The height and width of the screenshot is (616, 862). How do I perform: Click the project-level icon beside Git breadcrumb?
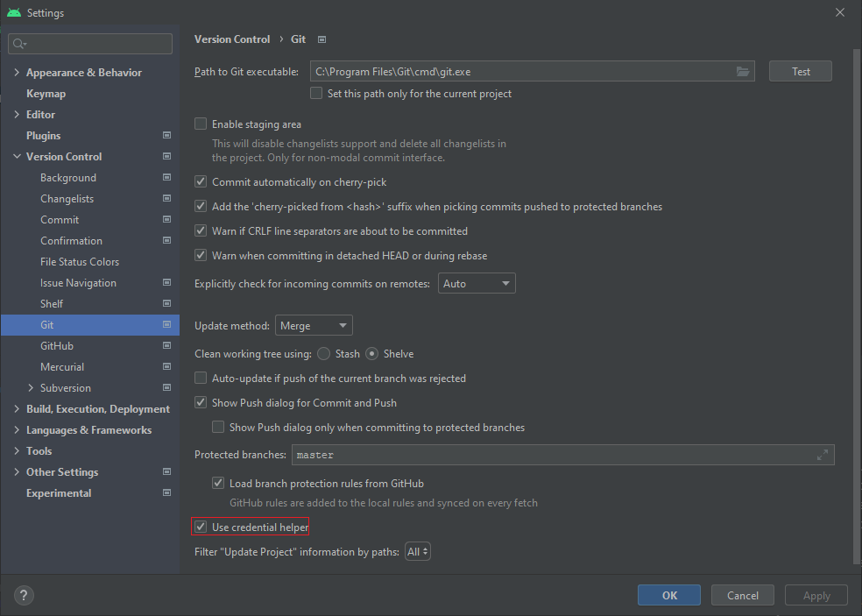[x=322, y=39]
